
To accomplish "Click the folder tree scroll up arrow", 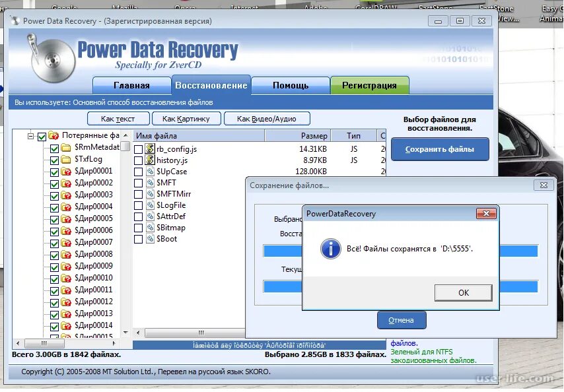I will 125,135.
